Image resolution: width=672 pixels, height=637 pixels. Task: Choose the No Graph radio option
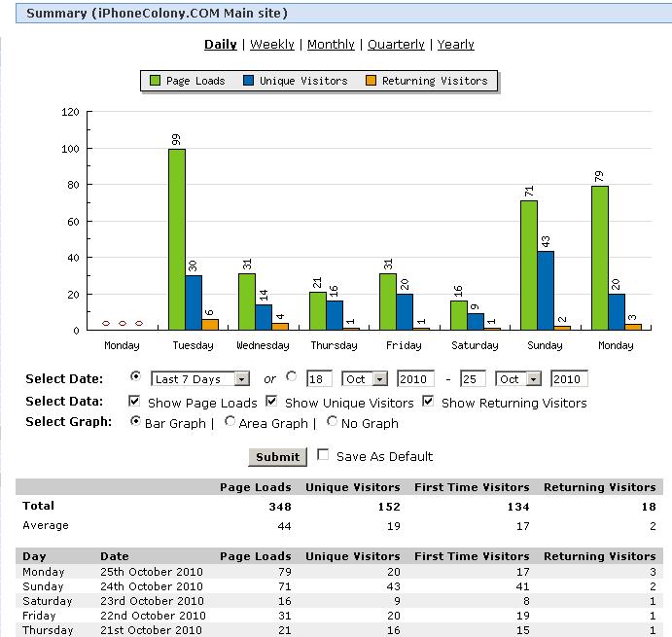[x=333, y=422]
